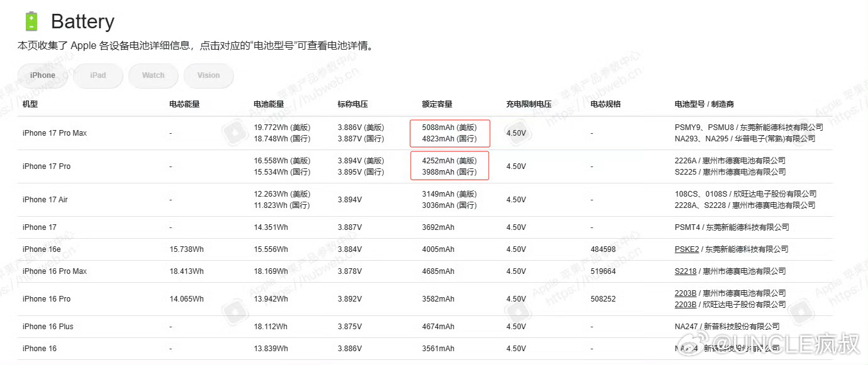This screenshot has height=365, width=868.
Task: Click the 3582mAh capacity value
Action: [438, 299]
